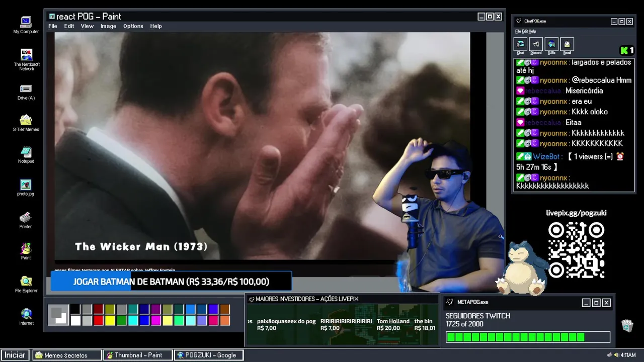
Task: Open the Image menu in Paint
Action: point(108,26)
